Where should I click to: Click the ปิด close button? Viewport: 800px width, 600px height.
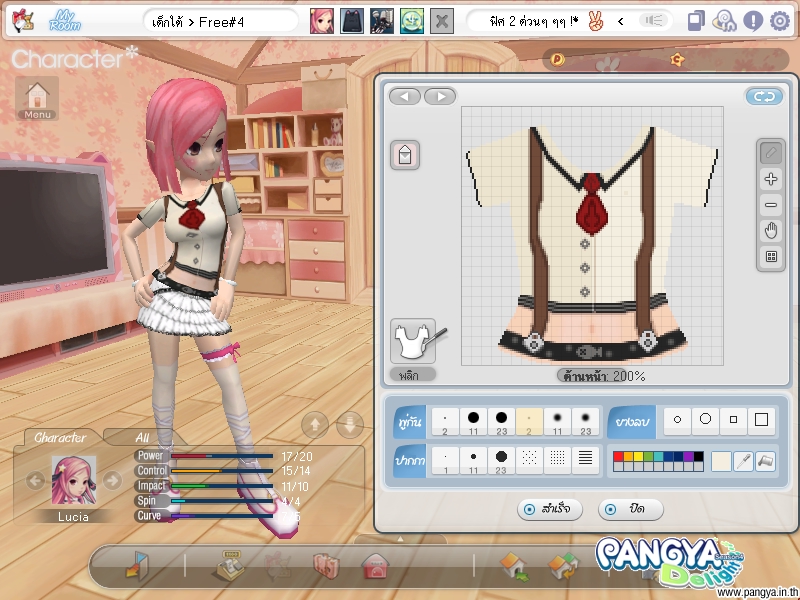(x=631, y=509)
